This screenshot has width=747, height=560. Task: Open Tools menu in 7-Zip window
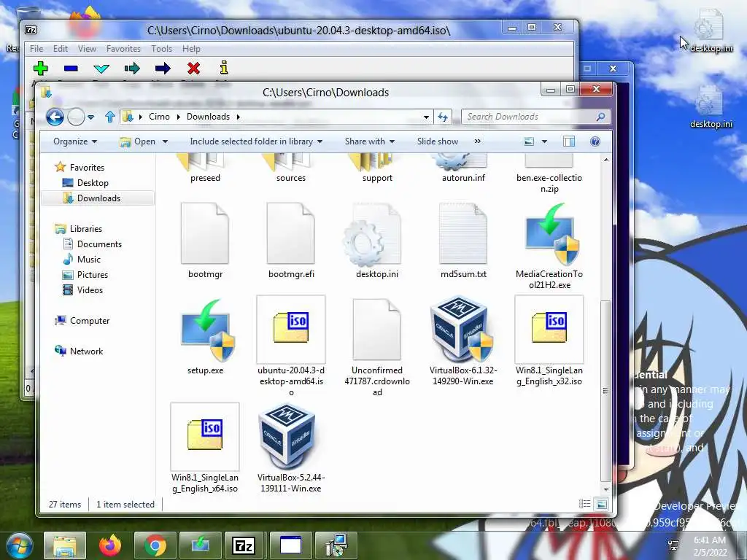point(161,49)
